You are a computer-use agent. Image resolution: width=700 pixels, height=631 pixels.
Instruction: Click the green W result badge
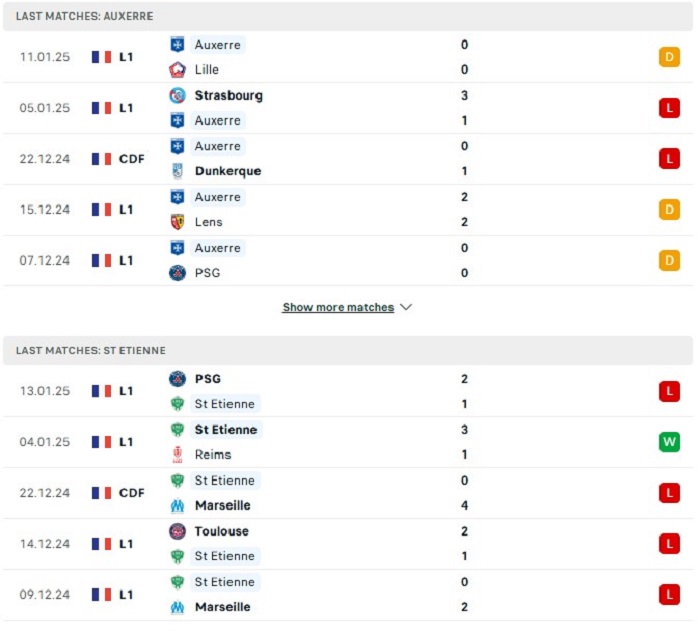(669, 442)
